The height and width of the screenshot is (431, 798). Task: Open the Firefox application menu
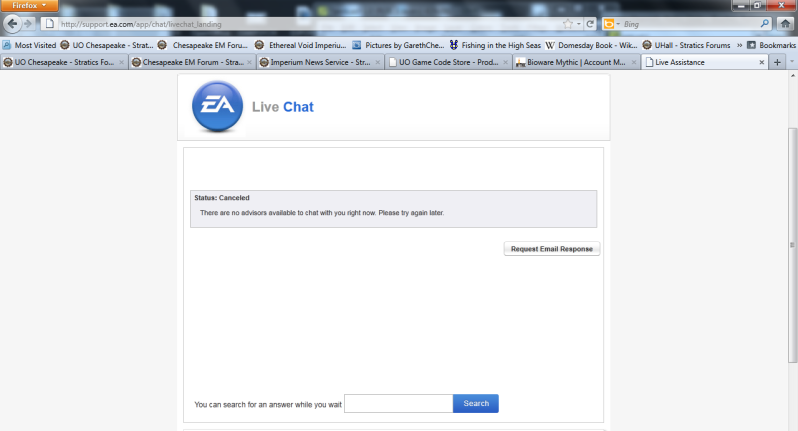pos(29,6)
